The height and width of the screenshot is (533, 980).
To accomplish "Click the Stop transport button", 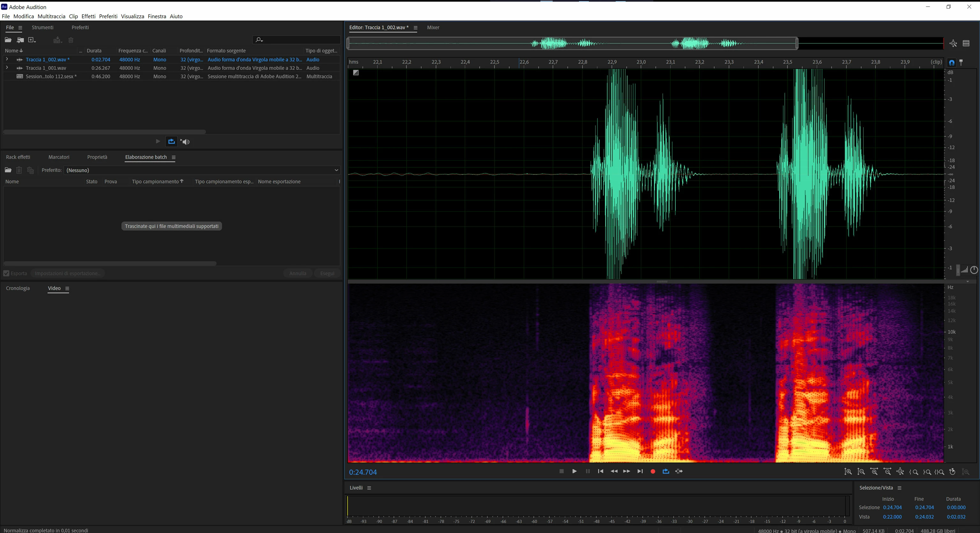I will tap(561, 471).
